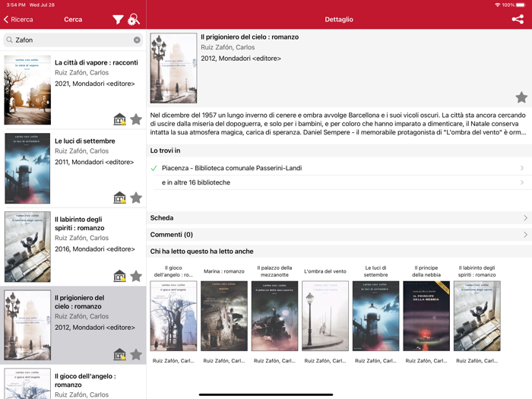Click availability checkmark for Piacenza library

click(154, 168)
